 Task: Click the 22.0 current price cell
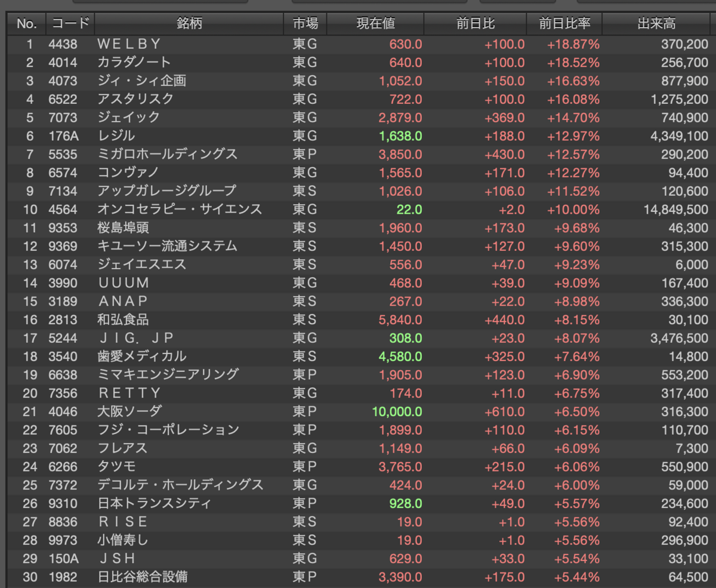coord(409,210)
